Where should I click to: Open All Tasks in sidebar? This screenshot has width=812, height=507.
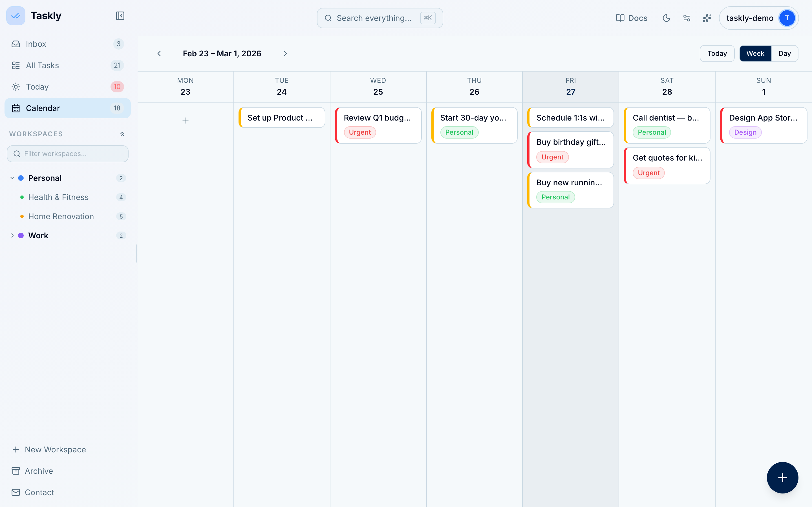[42, 65]
